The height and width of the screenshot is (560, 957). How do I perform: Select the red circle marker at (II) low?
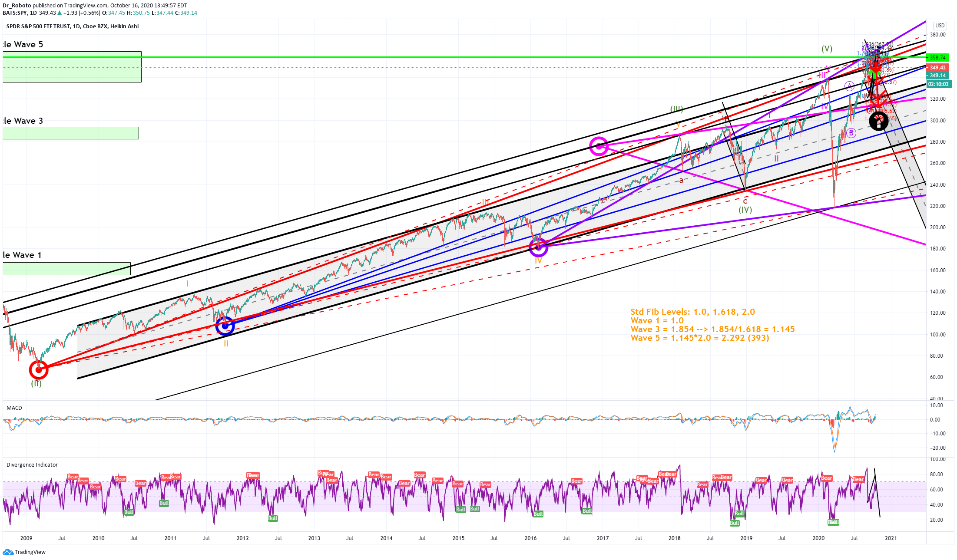39,370
